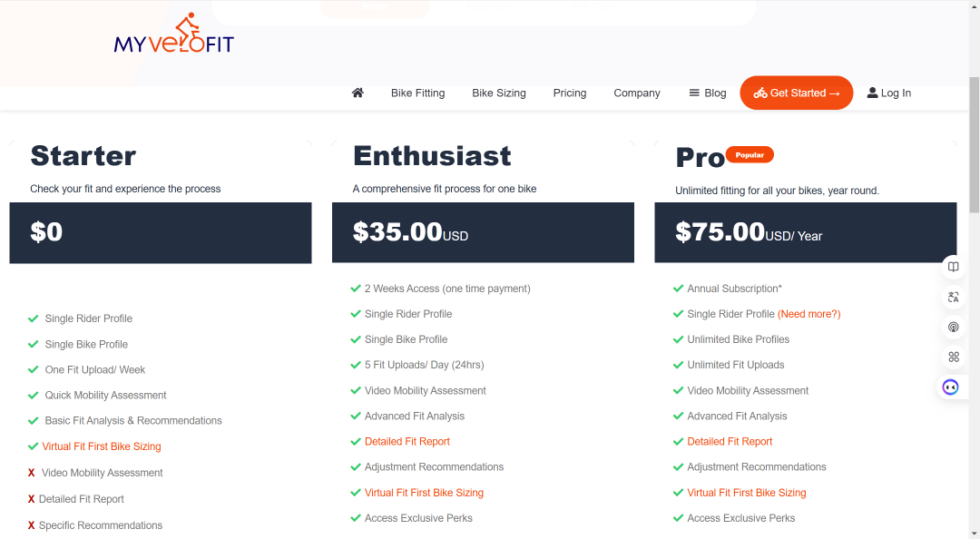Open the Bike Fitting menu
Screen dimensions: 980x539
coord(418,93)
